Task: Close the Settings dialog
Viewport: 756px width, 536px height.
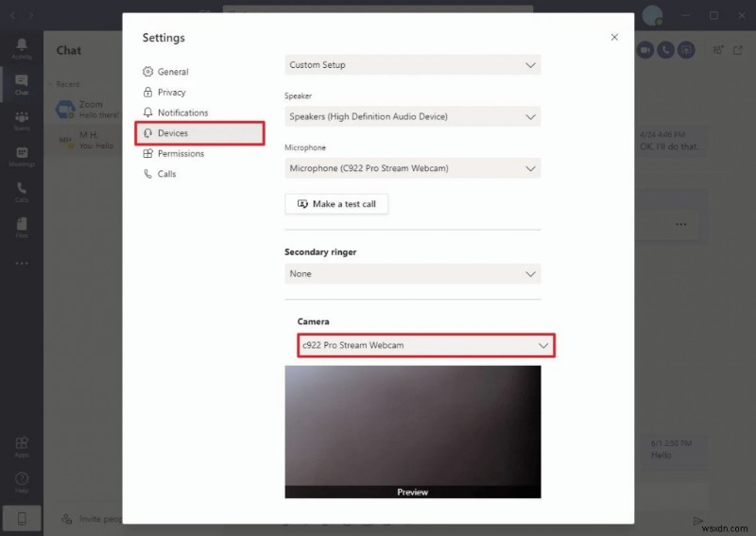Action: (614, 37)
